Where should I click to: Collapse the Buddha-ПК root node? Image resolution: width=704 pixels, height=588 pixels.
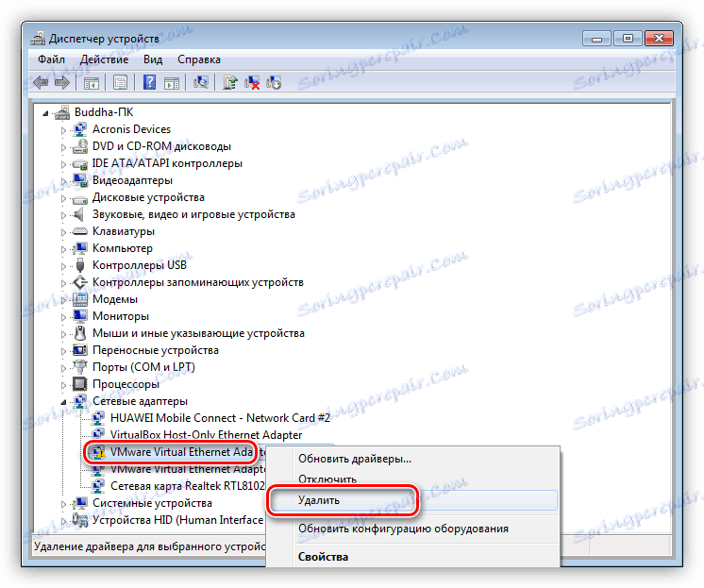point(46,113)
